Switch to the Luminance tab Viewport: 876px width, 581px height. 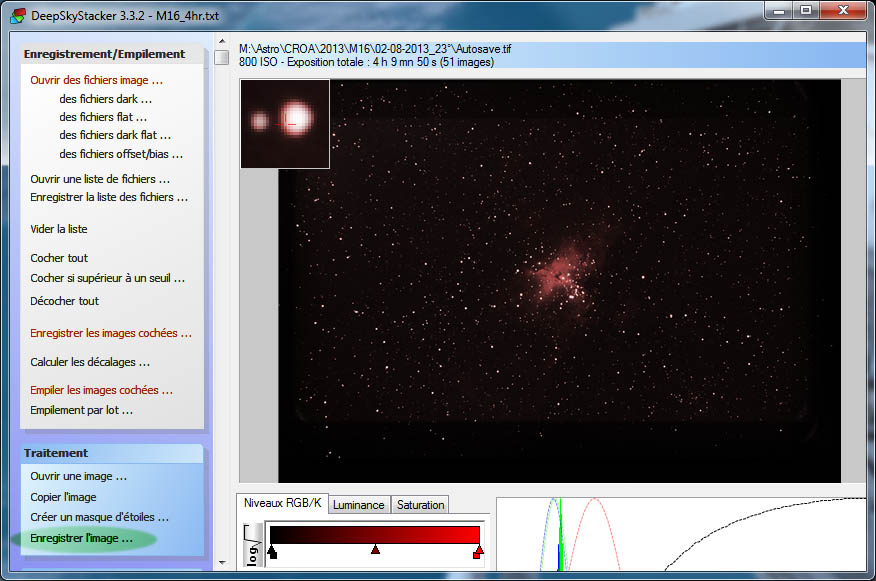tap(359, 504)
